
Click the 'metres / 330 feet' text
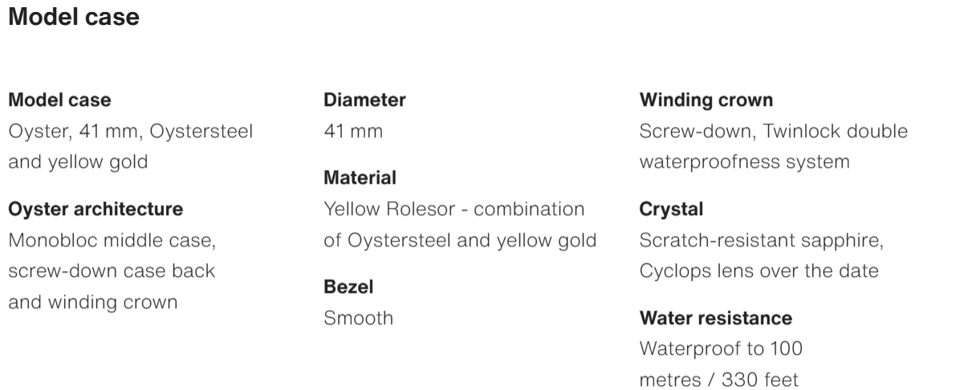pos(719,380)
